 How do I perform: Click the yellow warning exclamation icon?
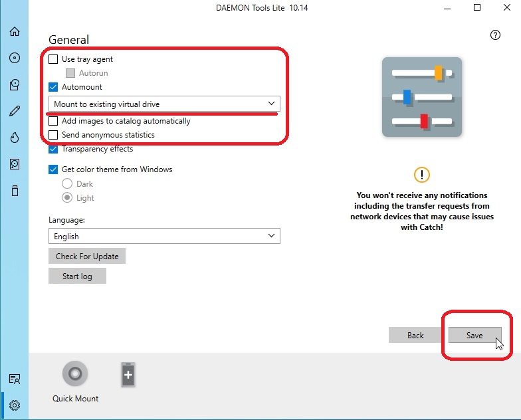coord(421,174)
